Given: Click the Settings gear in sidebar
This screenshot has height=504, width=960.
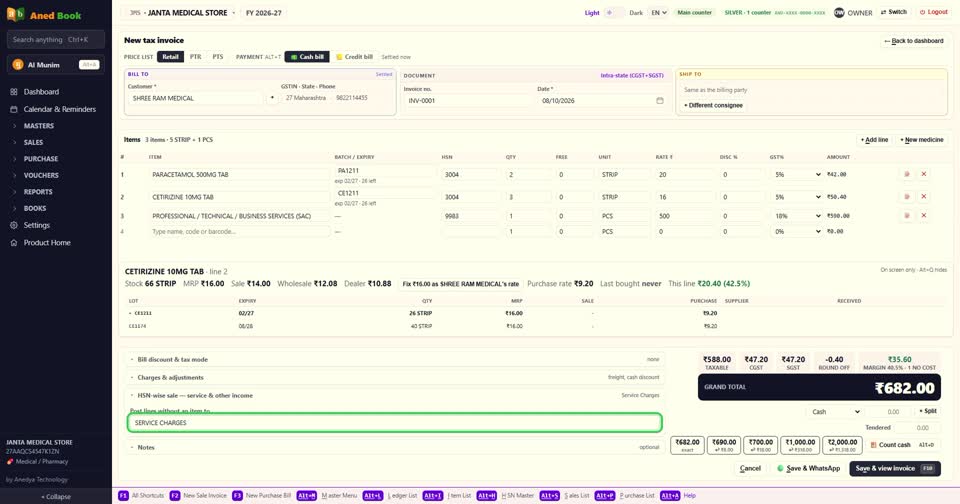Looking at the screenshot, I should [x=13, y=225].
